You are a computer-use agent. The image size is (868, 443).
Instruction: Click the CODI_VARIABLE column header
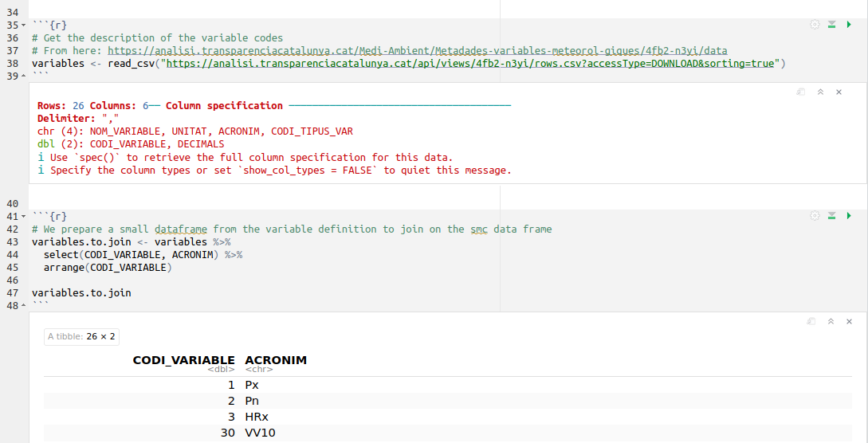point(184,360)
